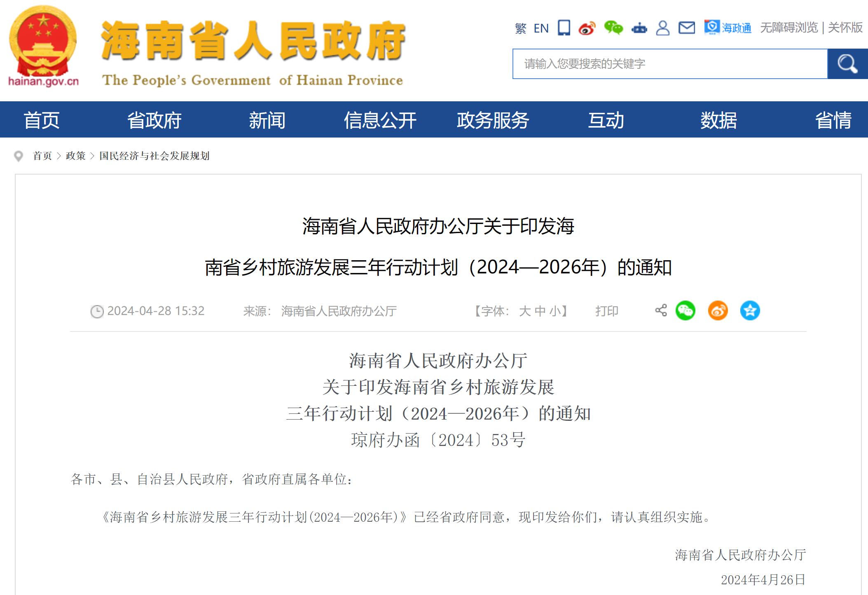This screenshot has height=595, width=868.
Task: Click the clock icon beside publish date
Action: [x=97, y=311]
